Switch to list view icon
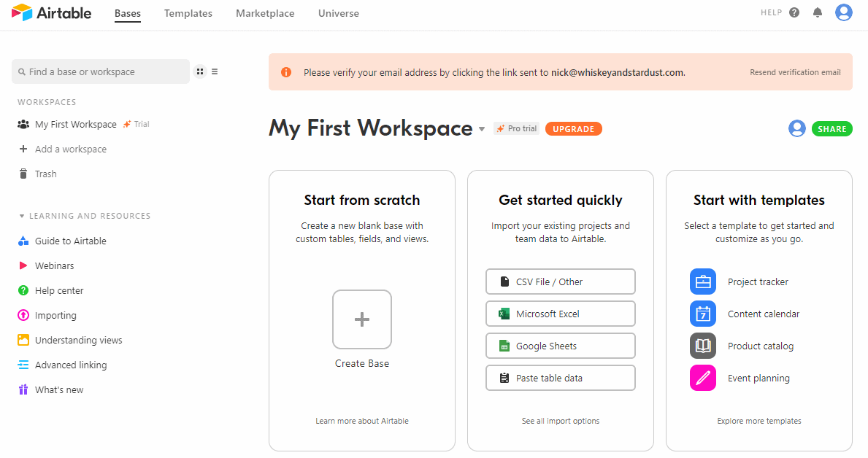This screenshot has height=458, width=868. (215, 71)
